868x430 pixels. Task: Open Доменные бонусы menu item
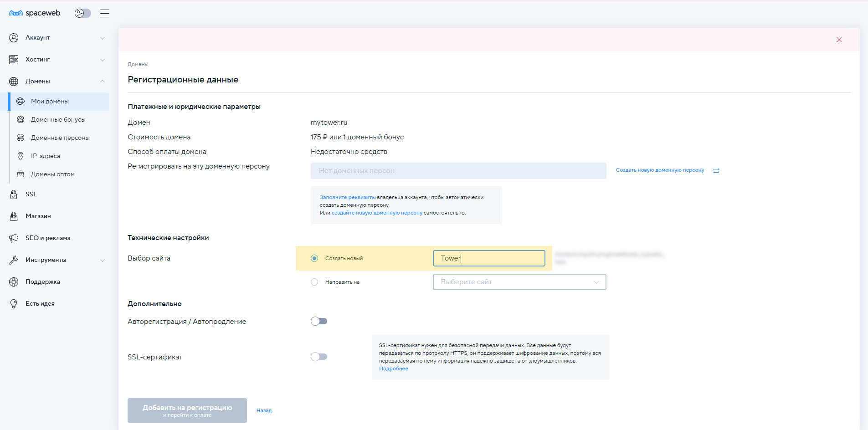[58, 120]
